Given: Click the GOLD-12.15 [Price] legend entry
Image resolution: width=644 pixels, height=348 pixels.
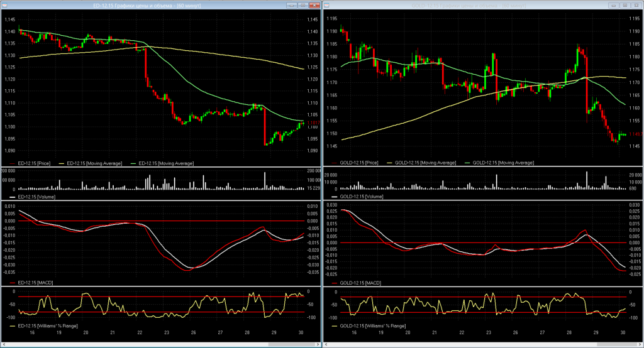Looking at the screenshot, I should click(x=360, y=163).
